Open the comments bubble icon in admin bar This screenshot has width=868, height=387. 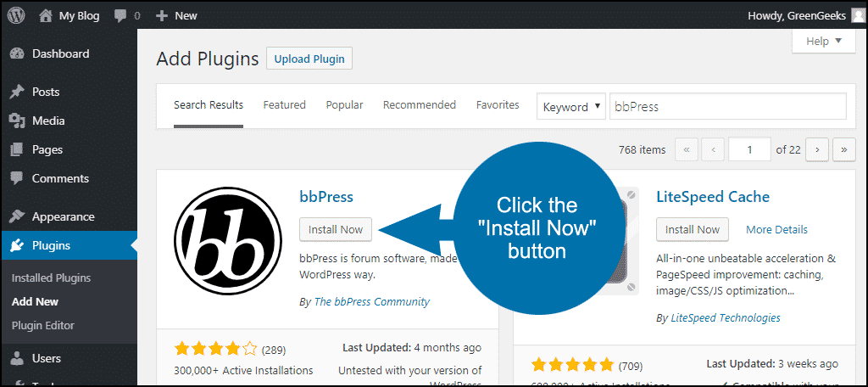(x=120, y=16)
